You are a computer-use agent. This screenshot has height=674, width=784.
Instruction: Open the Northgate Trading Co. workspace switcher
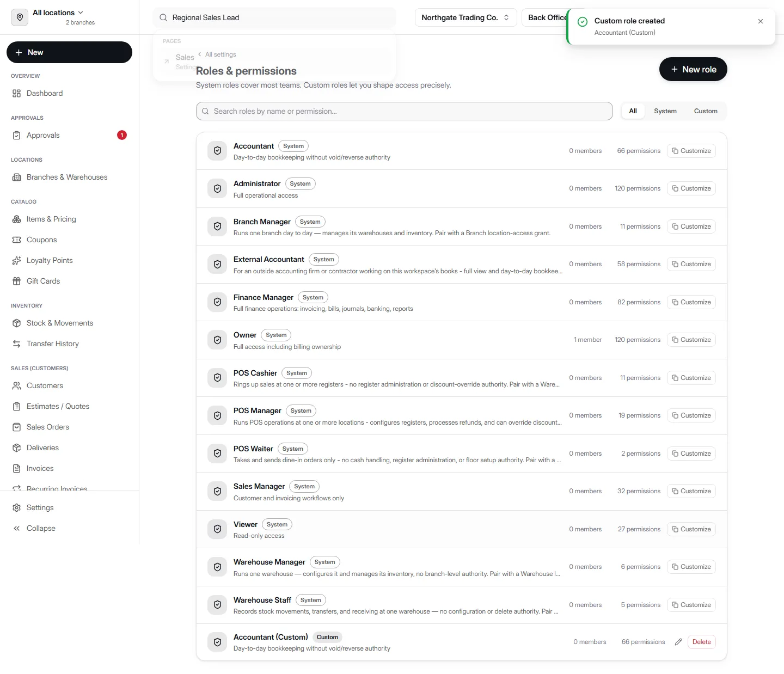click(465, 17)
